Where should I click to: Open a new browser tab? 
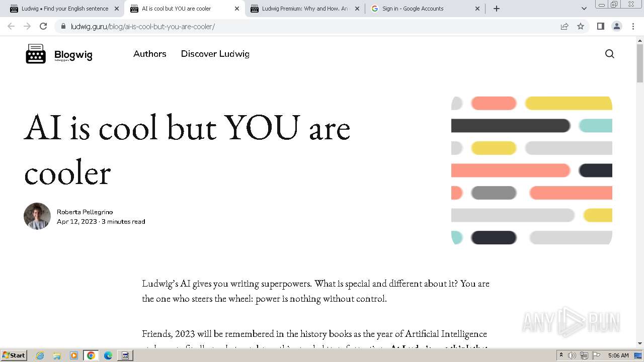tap(497, 9)
